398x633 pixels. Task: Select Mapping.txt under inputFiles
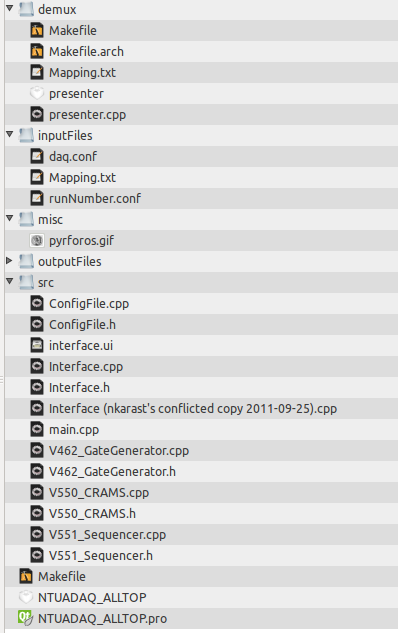[82, 178]
